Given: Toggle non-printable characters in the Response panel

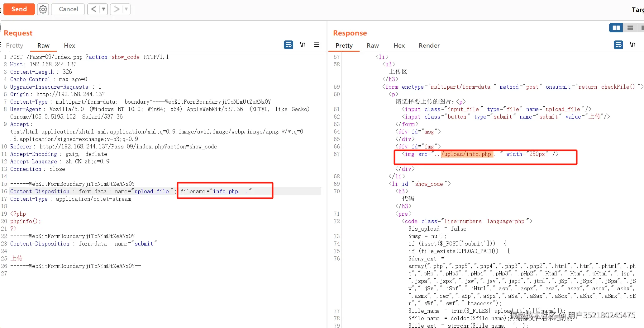Looking at the screenshot, I should coord(632,45).
